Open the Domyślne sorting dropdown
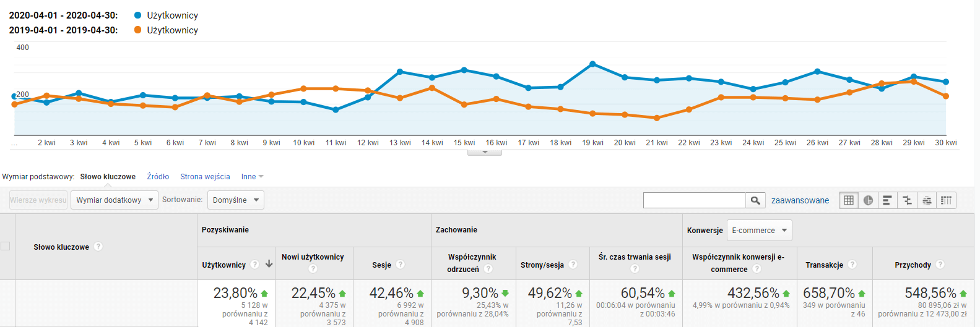This screenshot has height=327, width=980. click(x=236, y=200)
